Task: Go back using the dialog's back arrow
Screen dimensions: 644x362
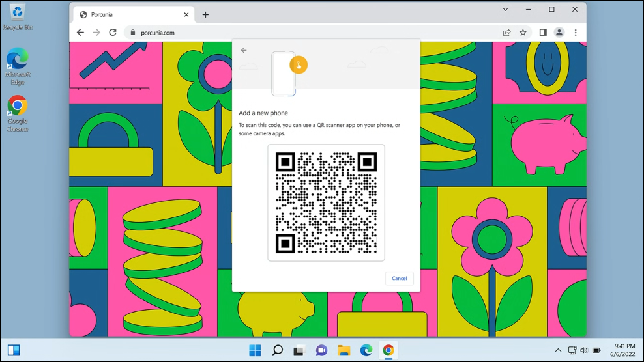Action: [244, 50]
